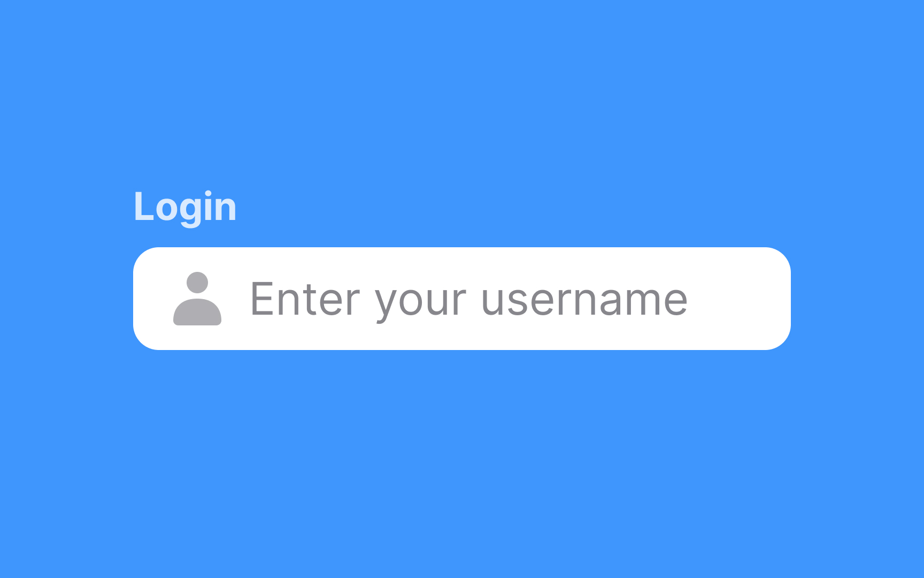Screen dimensions: 924x578
Task: Click the blue background below the field
Action: pos(462,460)
